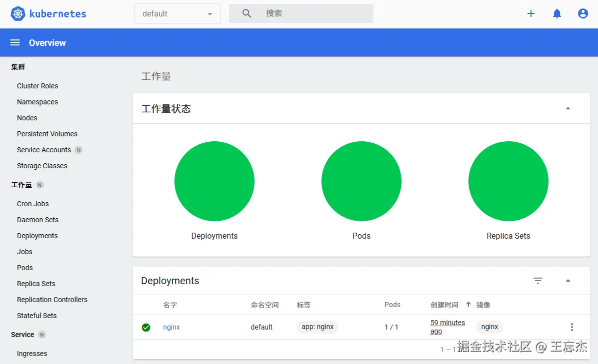Open Daemon Sets in the sidebar
Viewport: 598px width, 364px height.
[38, 220]
